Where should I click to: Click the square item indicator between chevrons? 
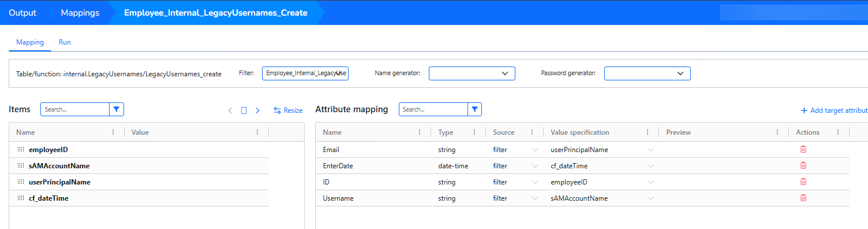click(x=244, y=110)
